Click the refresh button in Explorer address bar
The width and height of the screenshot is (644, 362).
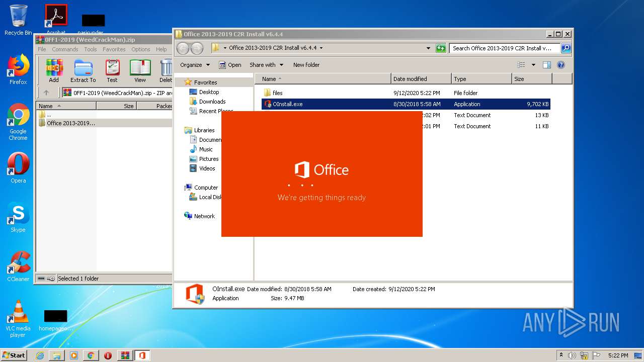441,48
